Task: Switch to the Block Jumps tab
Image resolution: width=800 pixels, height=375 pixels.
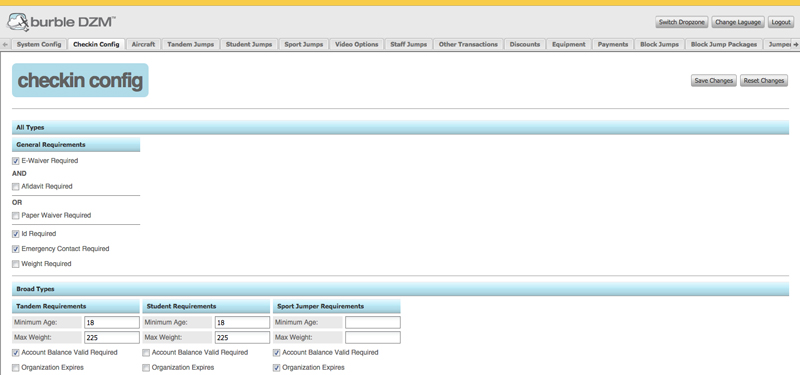Action: [659, 44]
